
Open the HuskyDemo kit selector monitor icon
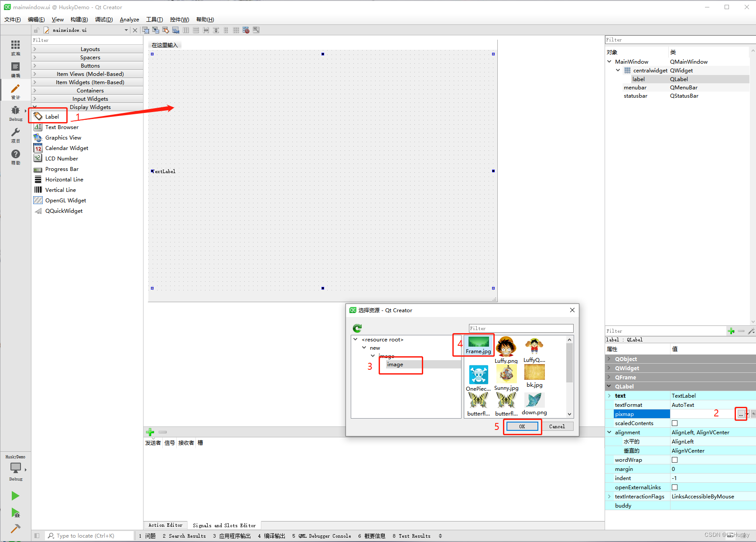[15, 468]
